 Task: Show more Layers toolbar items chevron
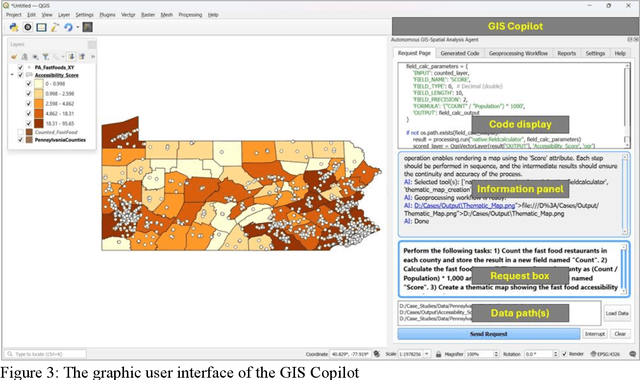click(93, 57)
